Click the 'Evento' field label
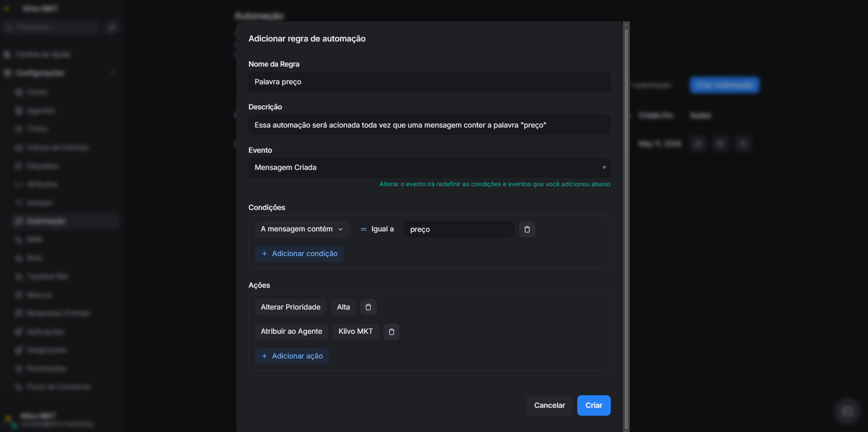Screen dimensions: 868x432 tap(260, 150)
